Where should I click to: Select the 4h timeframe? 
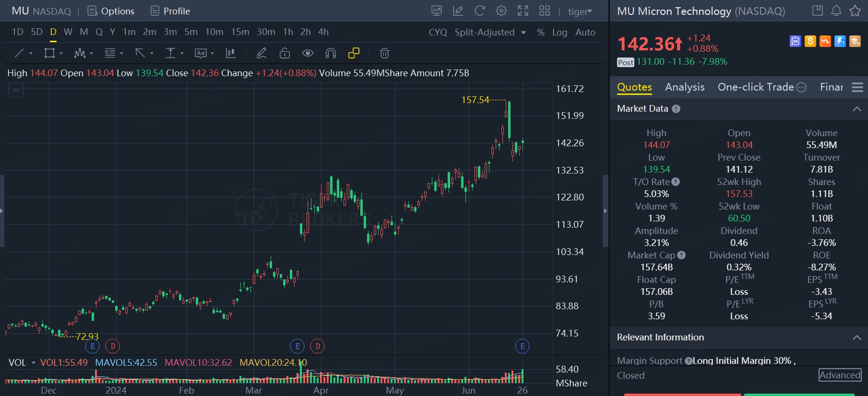pyautogui.click(x=323, y=32)
